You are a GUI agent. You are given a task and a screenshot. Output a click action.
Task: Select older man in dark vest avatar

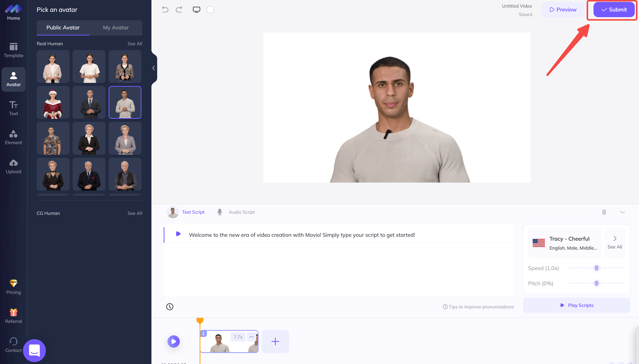click(x=125, y=174)
